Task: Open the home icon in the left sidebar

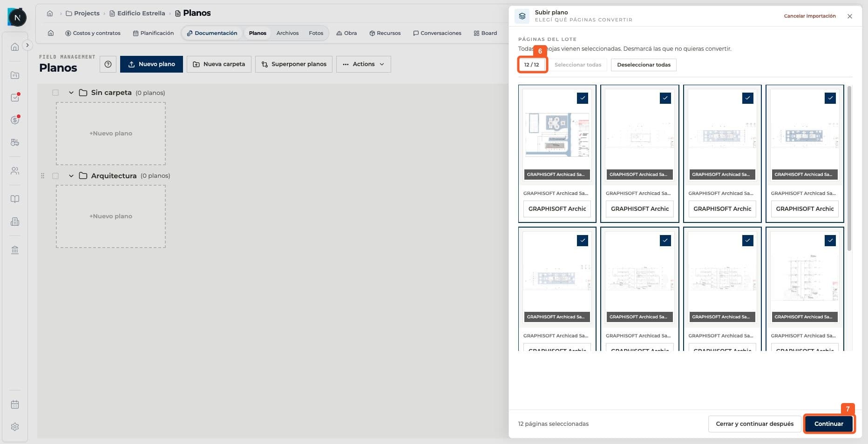Action: coord(15,47)
